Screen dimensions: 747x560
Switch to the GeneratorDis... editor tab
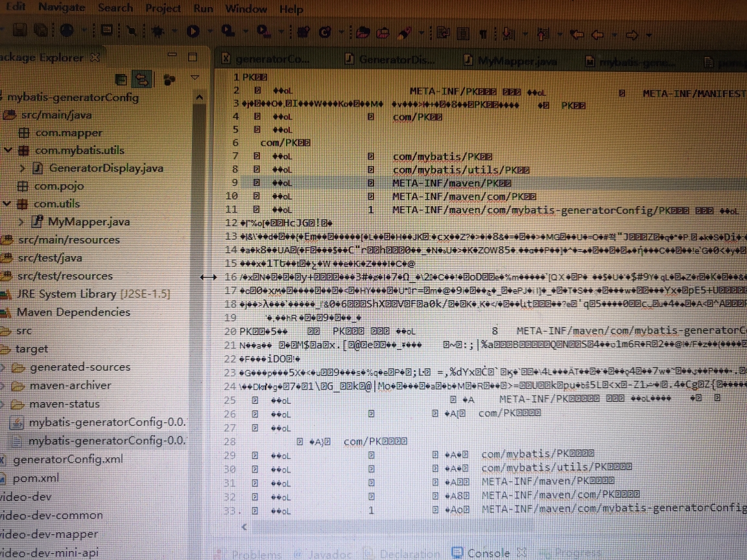pyautogui.click(x=390, y=60)
